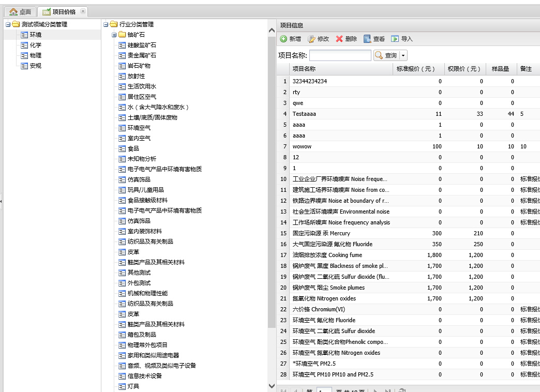This screenshot has width=540, height=392.
Task: Collapse the 测试领域分类管理 root folder
Action: pyautogui.click(x=8, y=24)
